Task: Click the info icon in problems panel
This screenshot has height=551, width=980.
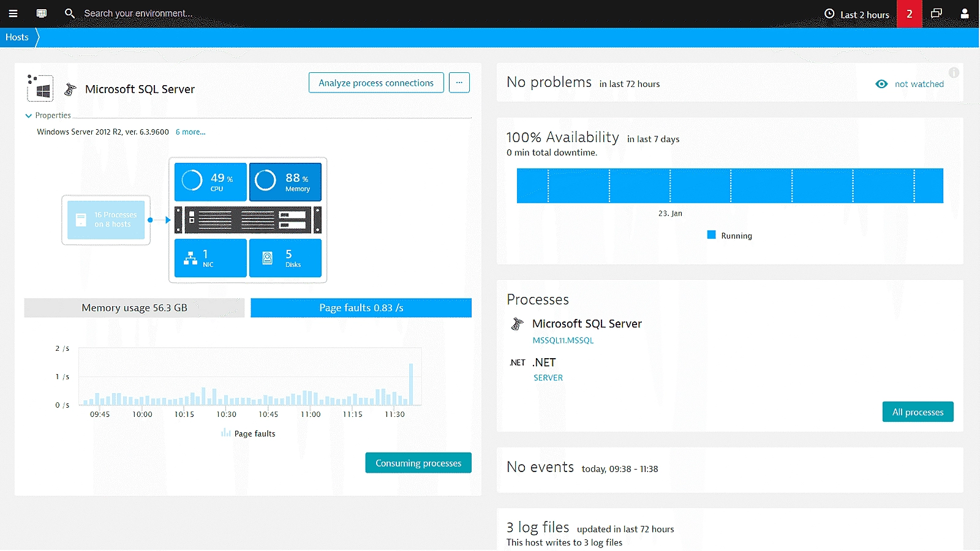Action: tap(954, 73)
